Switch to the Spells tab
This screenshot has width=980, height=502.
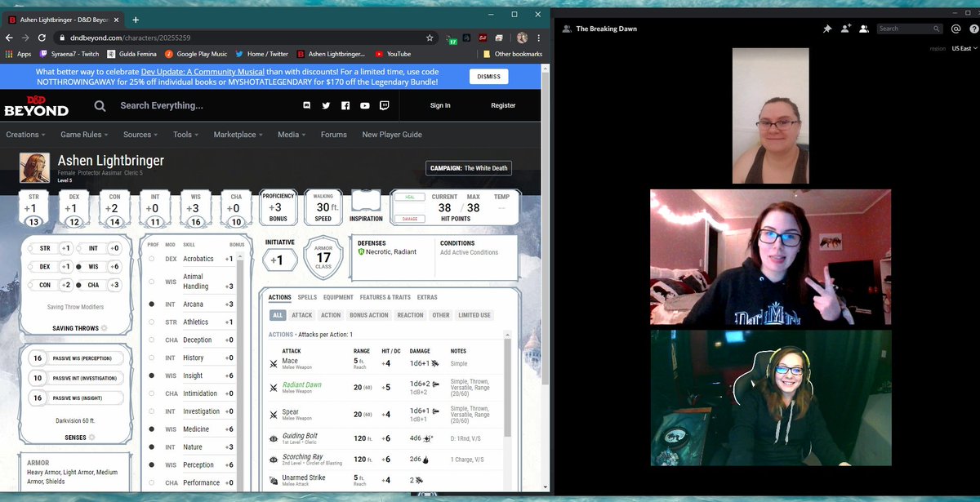(307, 297)
